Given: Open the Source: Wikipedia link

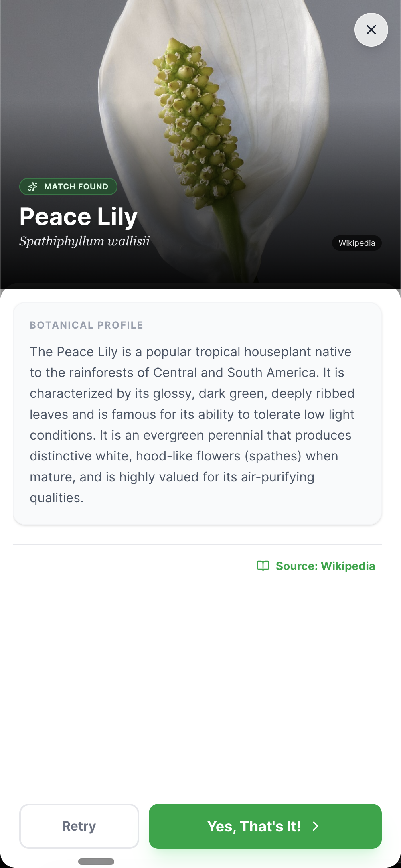Looking at the screenshot, I should click(325, 566).
